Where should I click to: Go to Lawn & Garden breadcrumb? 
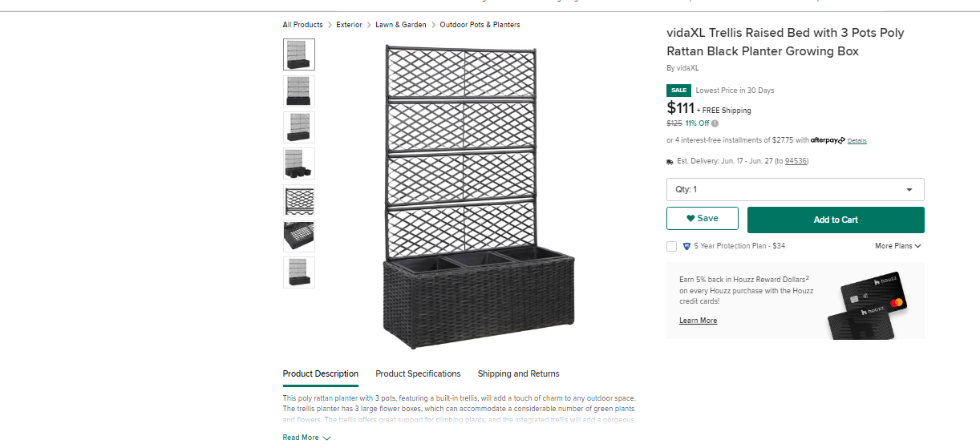tap(401, 25)
